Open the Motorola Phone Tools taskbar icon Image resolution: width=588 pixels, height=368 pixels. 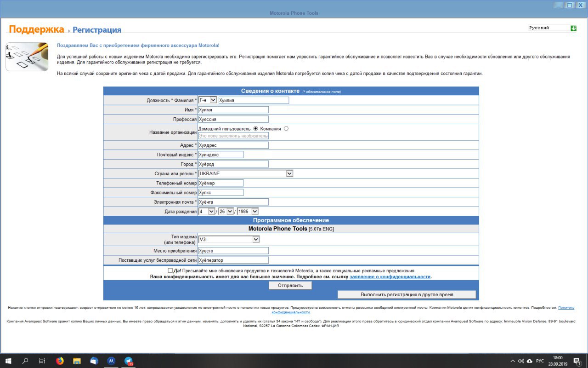pyautogui.click(x=111, y=361)
